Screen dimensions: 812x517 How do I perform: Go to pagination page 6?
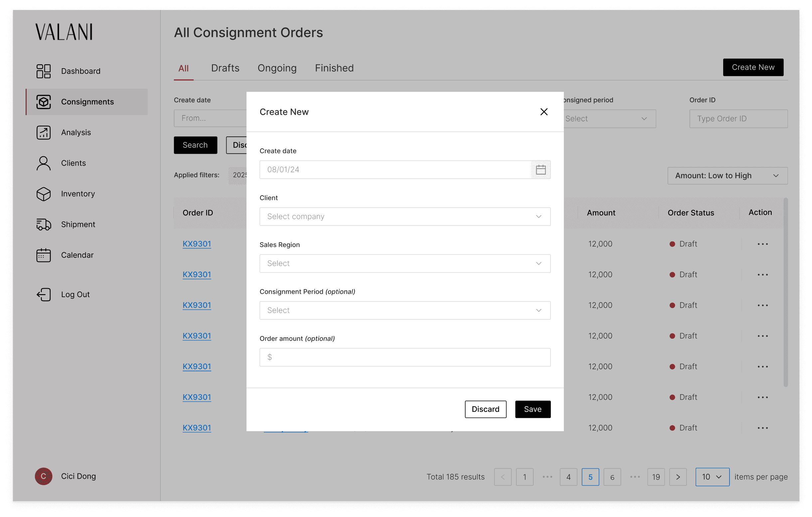pyautogui.click(x=612, y=477)
